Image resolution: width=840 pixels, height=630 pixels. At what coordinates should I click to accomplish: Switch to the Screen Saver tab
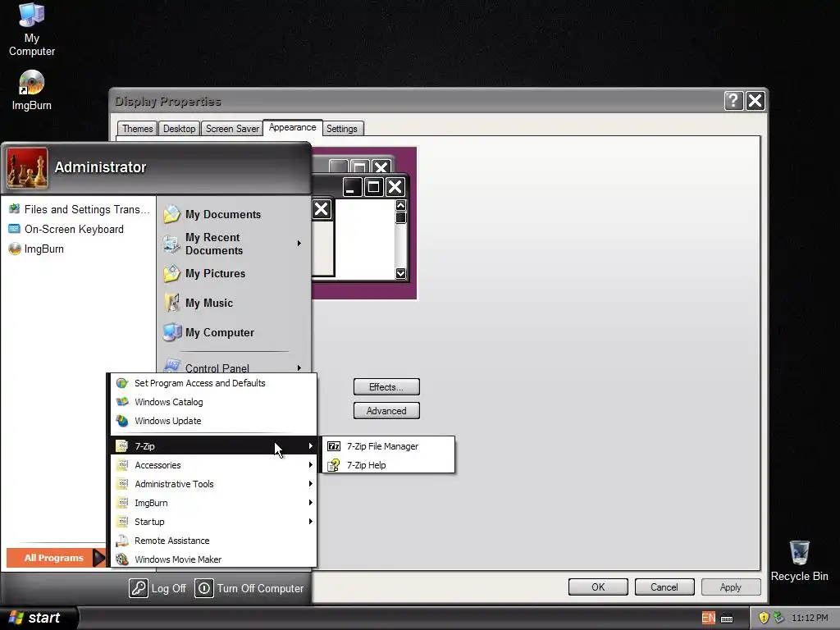[x=232, y=129]
